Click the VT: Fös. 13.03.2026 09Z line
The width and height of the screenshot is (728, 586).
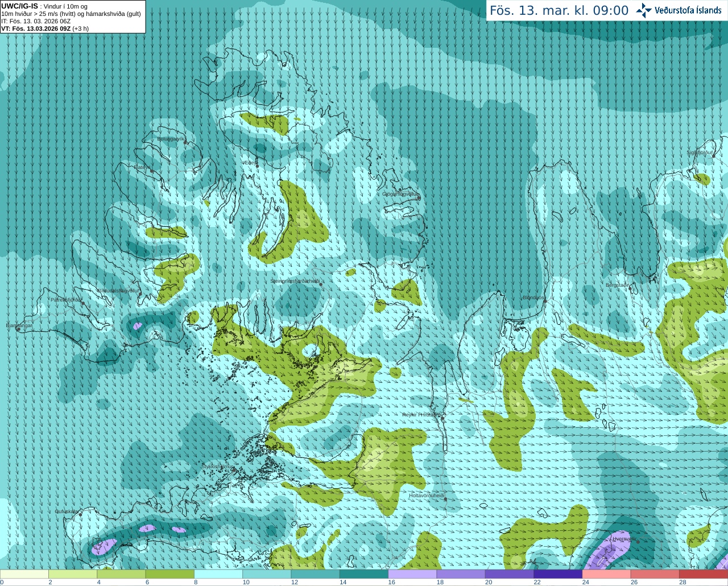tap(44, 28)
